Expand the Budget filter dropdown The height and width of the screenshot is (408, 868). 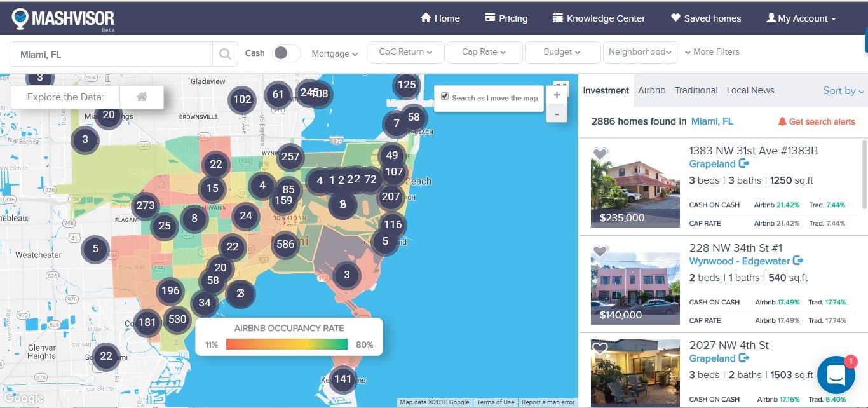coord(562,52)
